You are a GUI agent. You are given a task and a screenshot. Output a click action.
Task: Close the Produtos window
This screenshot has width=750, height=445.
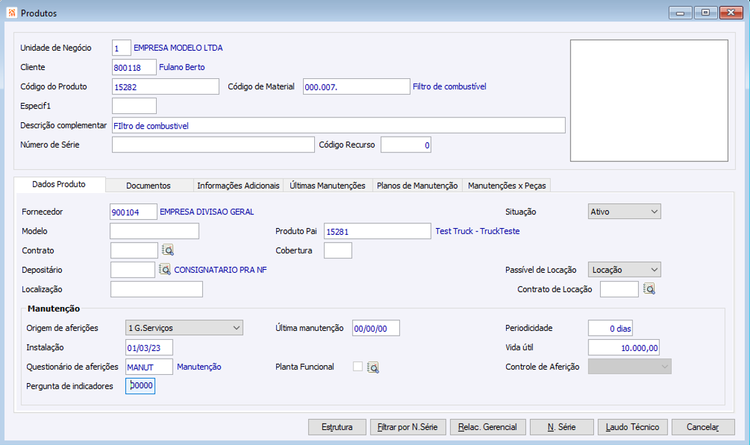pos(731,12)
